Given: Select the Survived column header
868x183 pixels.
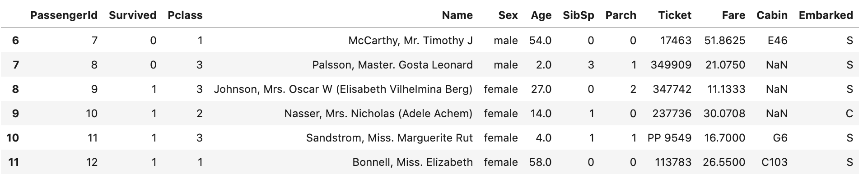Looking at the screenshot, I should pos(133,15).
